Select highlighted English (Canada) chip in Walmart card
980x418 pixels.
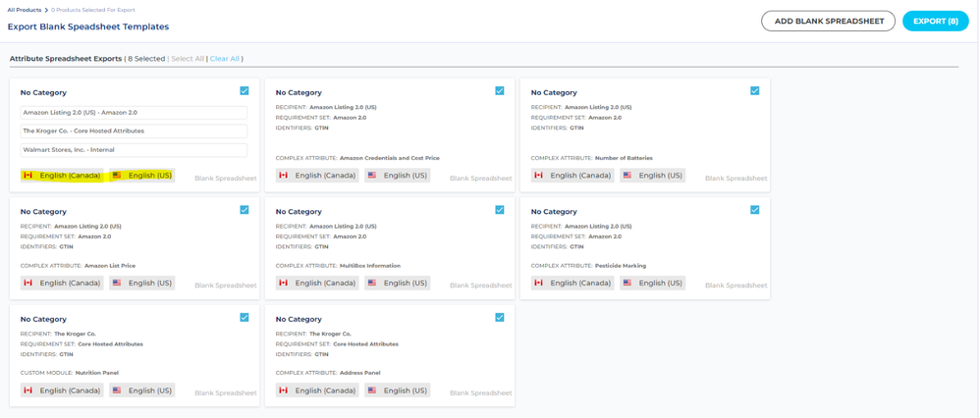(62, 176)
